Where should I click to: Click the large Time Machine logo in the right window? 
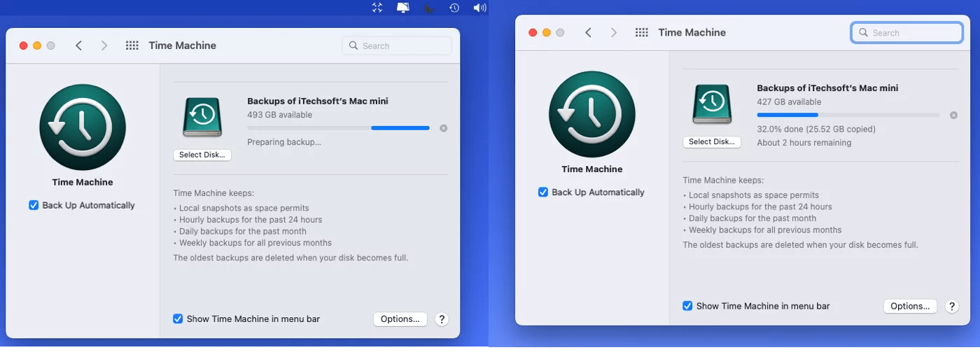tap(592, 114)
